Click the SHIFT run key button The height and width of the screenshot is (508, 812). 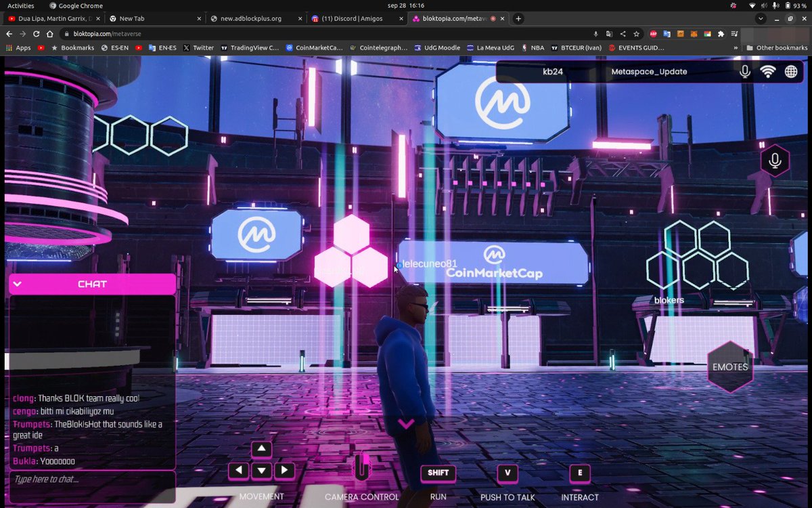click(438, 473)
